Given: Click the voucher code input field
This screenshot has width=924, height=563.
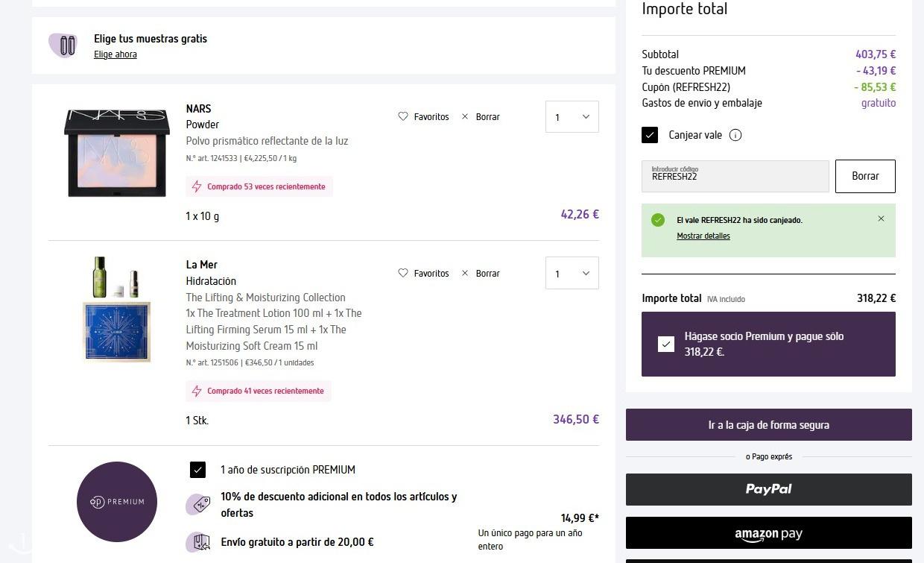Looking at the screenshot, I should [x=735, y=177].
